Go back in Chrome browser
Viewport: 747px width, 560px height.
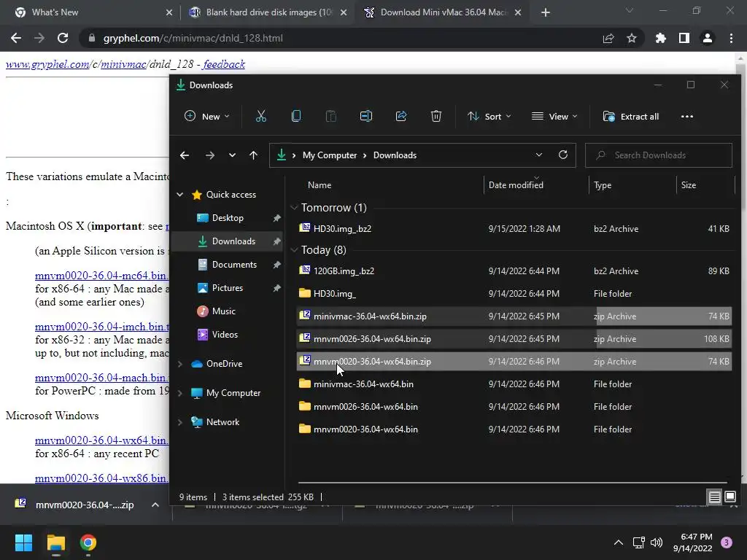point(16,38)
